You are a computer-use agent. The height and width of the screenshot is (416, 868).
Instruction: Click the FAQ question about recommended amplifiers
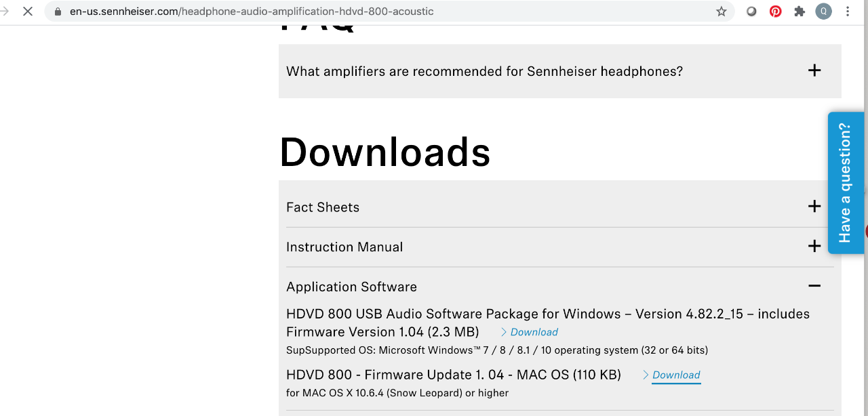(x=484, y=71)
